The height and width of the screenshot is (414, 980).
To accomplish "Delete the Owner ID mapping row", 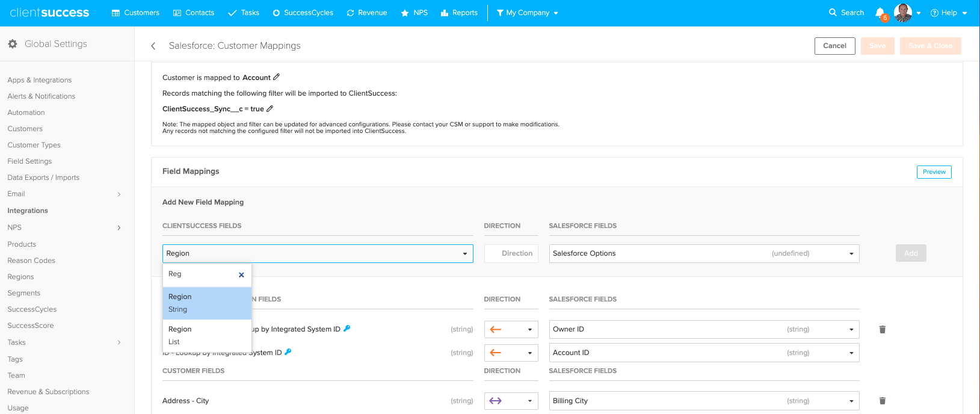I will coord(883,329).
